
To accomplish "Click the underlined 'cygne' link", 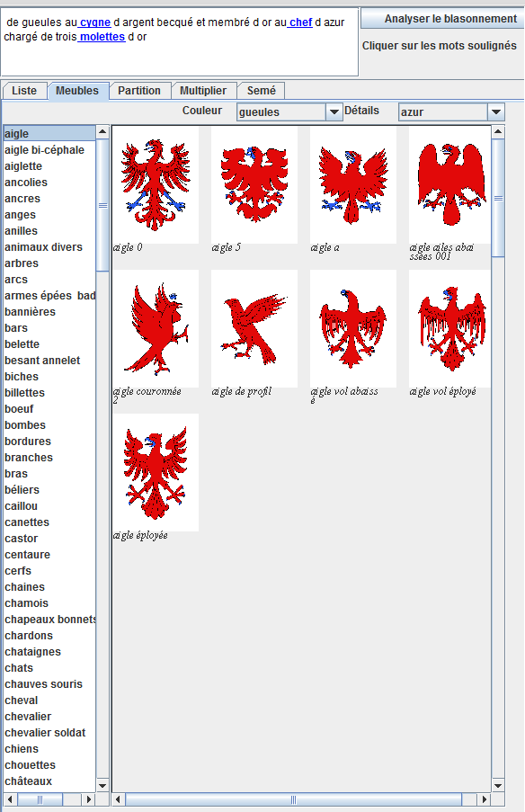I will click(94, 22).
